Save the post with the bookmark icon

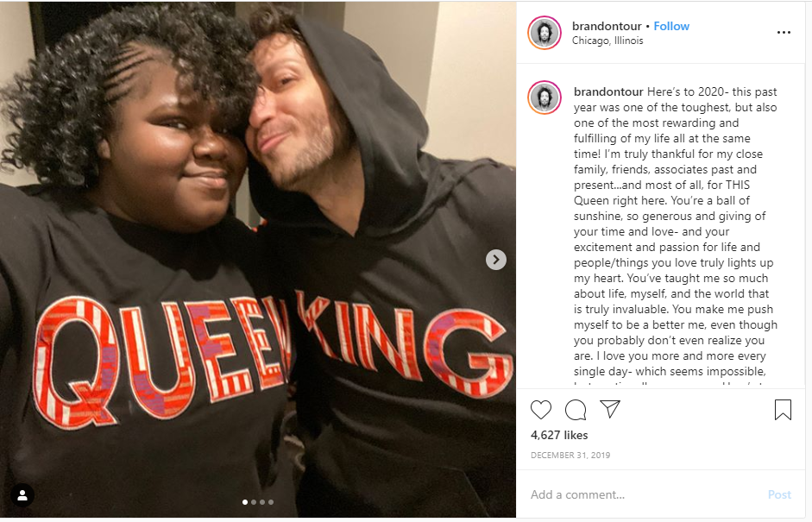(x=784, y=410)
